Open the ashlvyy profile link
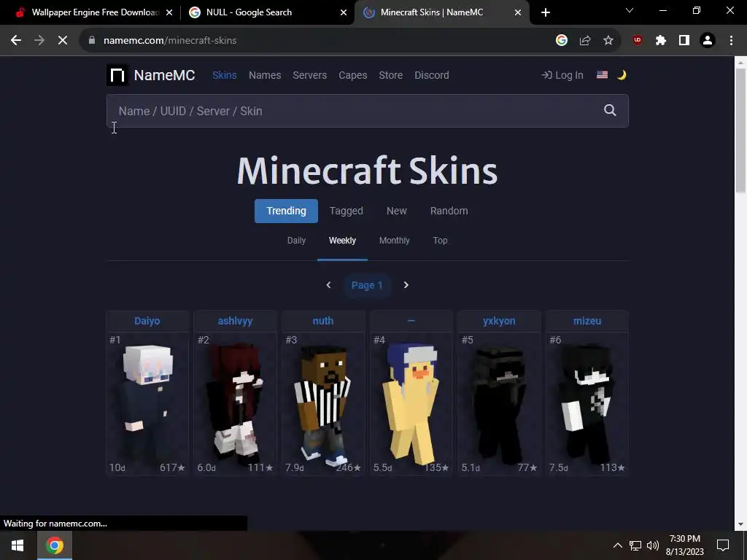747x560 pixels. pos(236,321)
